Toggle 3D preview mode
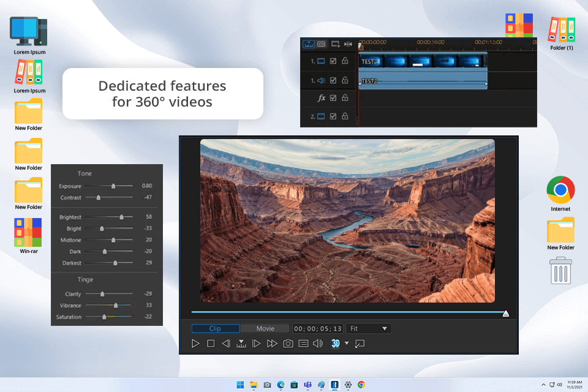This screenshot has height=392, width=588. (335, 343)
